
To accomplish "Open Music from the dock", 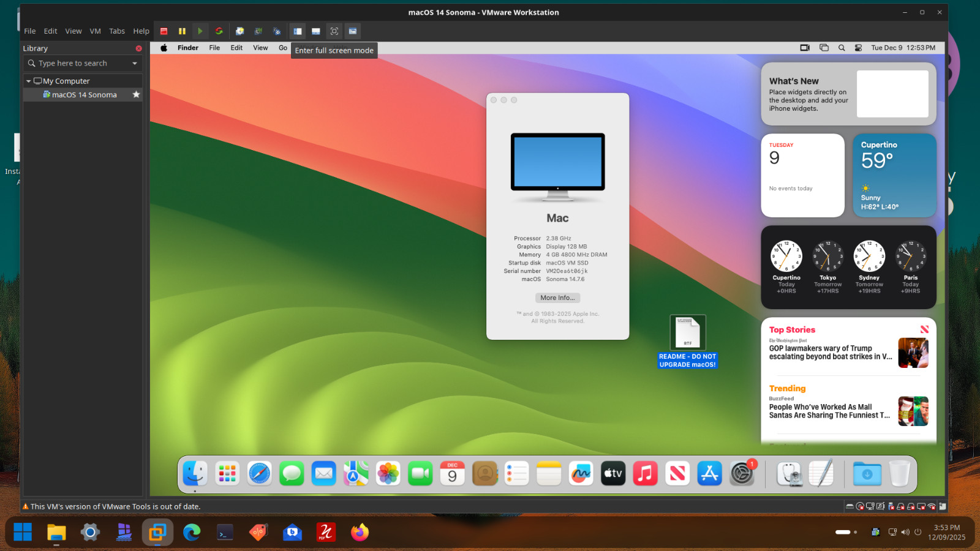I will (646, 473).
